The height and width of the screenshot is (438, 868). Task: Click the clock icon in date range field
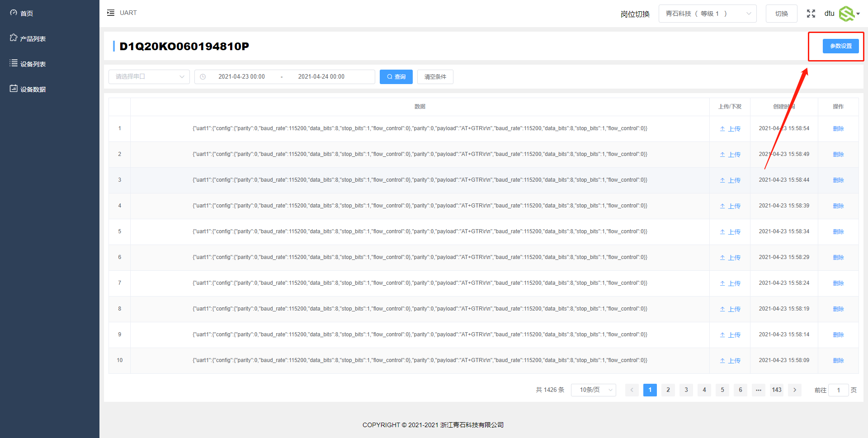coord(203,77)
